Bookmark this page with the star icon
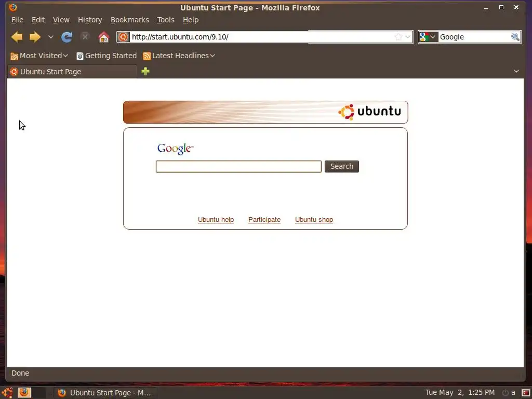532x399 pixels. click(x=398, y=37)
